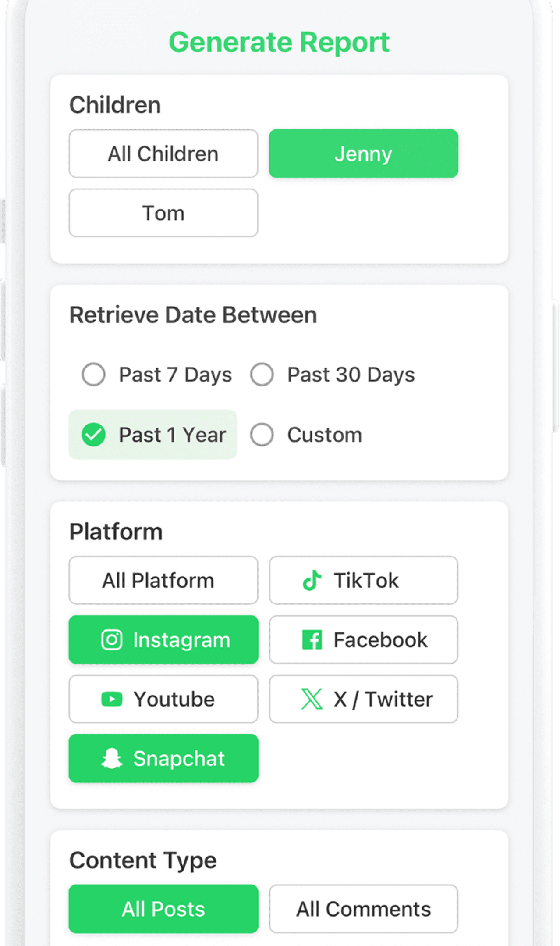Pick the Youtube platform label
This screenshot has width=560, height=946.
174,699
